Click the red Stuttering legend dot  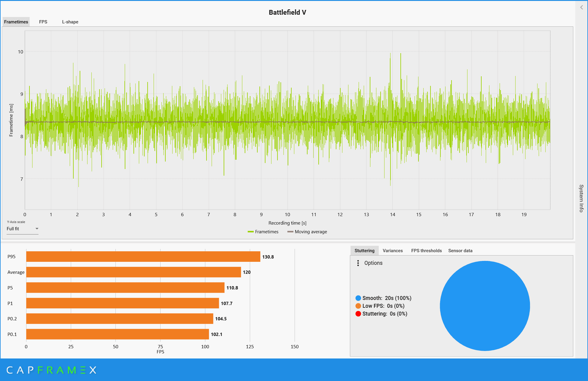click(x=358, y=314)
